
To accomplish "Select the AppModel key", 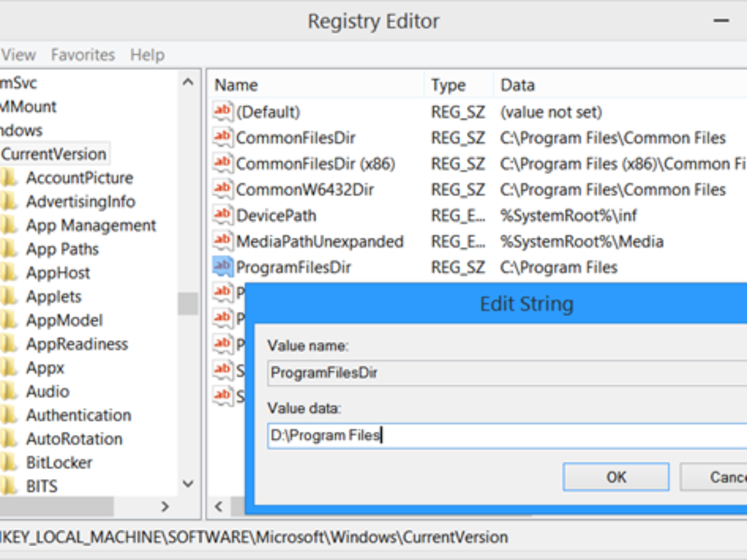I will pos(64,320).
